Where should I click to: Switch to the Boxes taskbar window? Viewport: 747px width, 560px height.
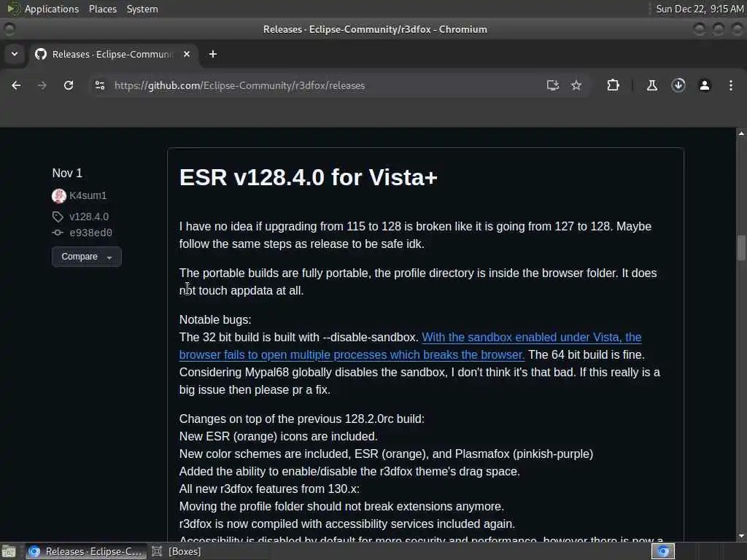click(177, 551)
